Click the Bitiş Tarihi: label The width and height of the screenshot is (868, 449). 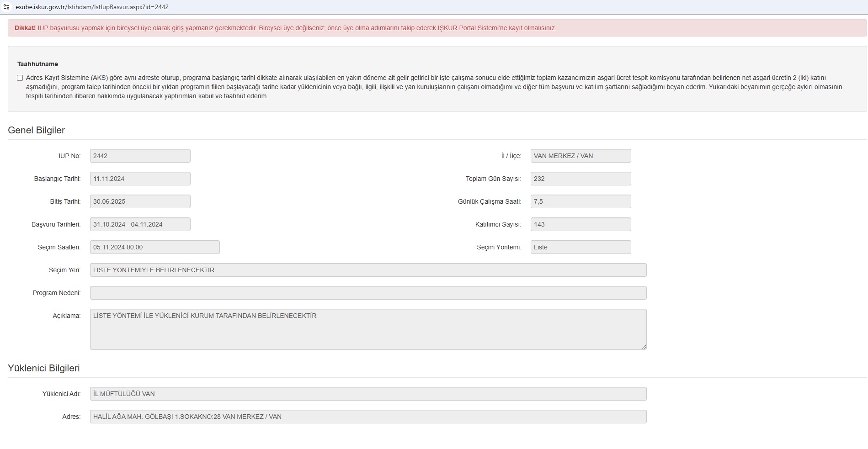click(x=65, y=201)
